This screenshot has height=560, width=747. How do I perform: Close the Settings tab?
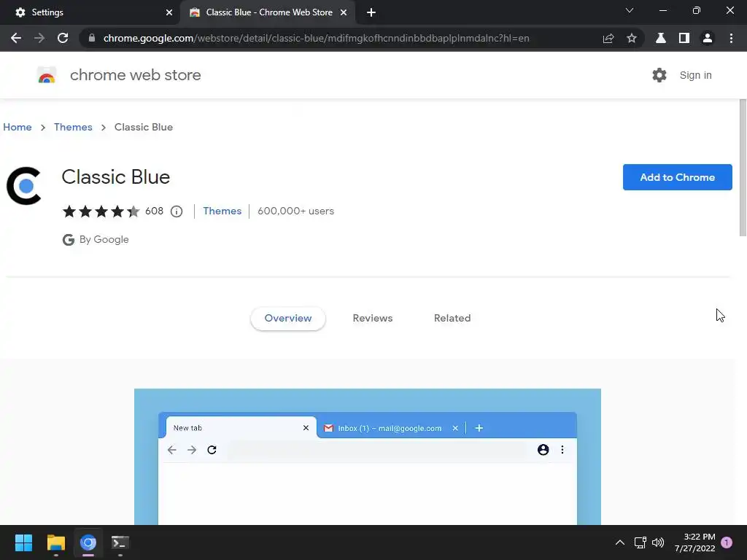(169, 12)
